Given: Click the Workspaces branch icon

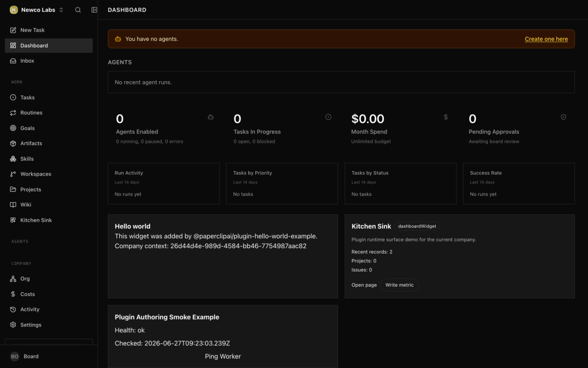Looking at the screenshot, I should (x=13, y=174).
